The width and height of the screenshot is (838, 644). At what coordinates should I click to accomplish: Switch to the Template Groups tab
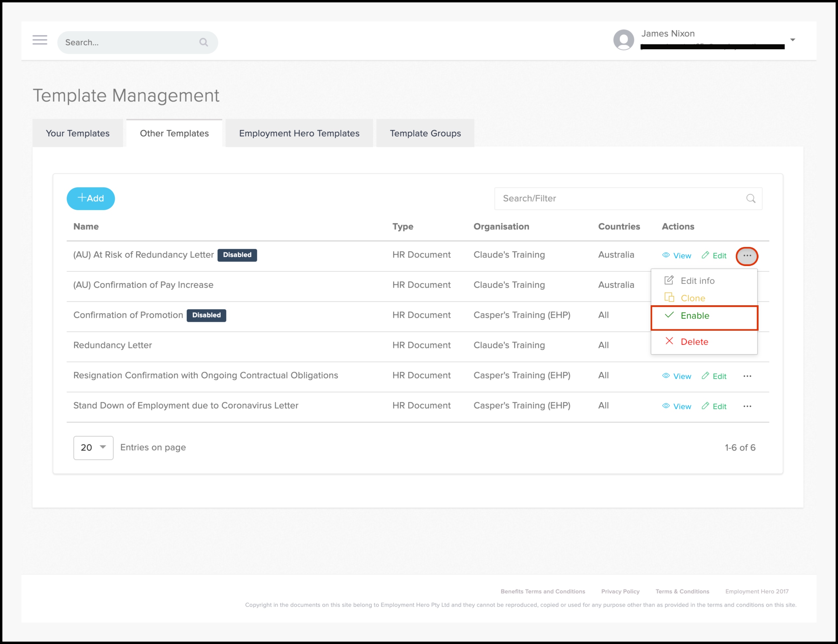pos(425,133)
